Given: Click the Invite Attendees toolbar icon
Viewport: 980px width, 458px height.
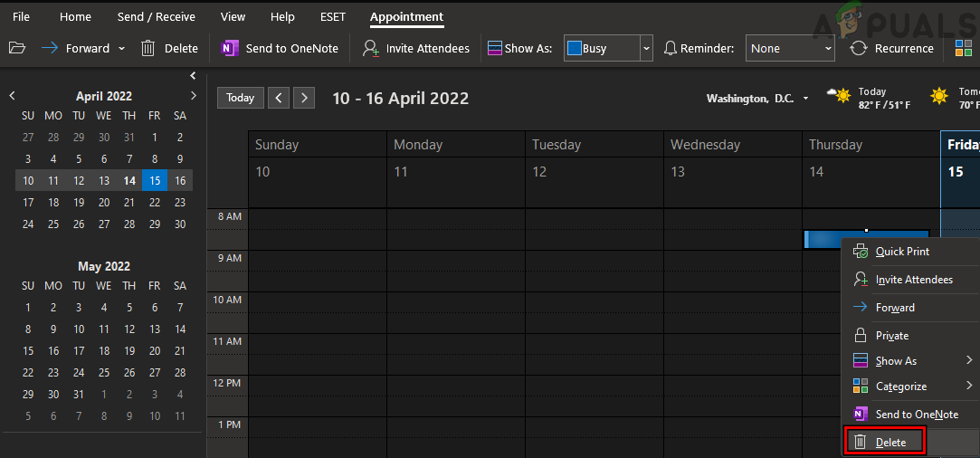Looking at the screenshot, I should pos(370,49).
